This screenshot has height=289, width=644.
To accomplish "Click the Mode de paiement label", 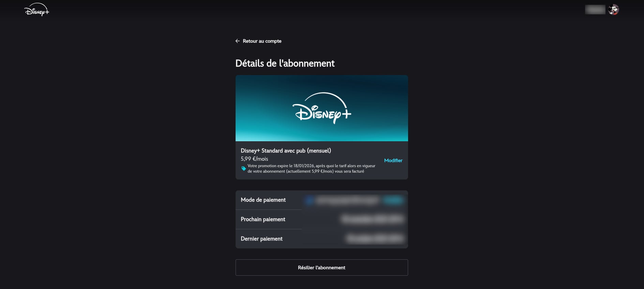I will click(x=263, y=200).
